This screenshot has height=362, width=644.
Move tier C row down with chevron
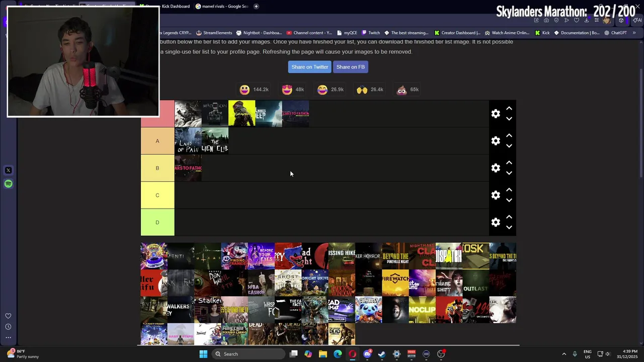(509, 200)
